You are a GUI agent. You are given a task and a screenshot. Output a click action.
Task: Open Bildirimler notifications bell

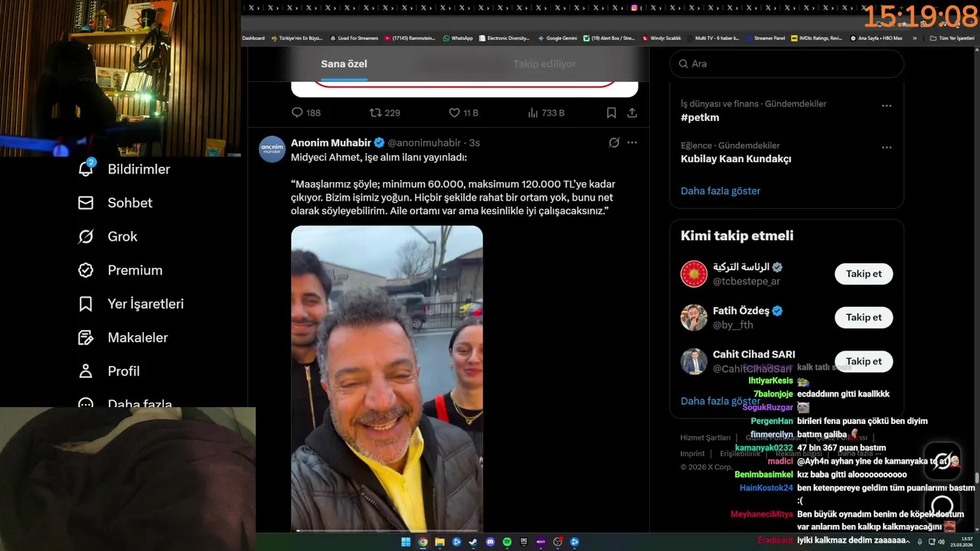pos(85,168)
